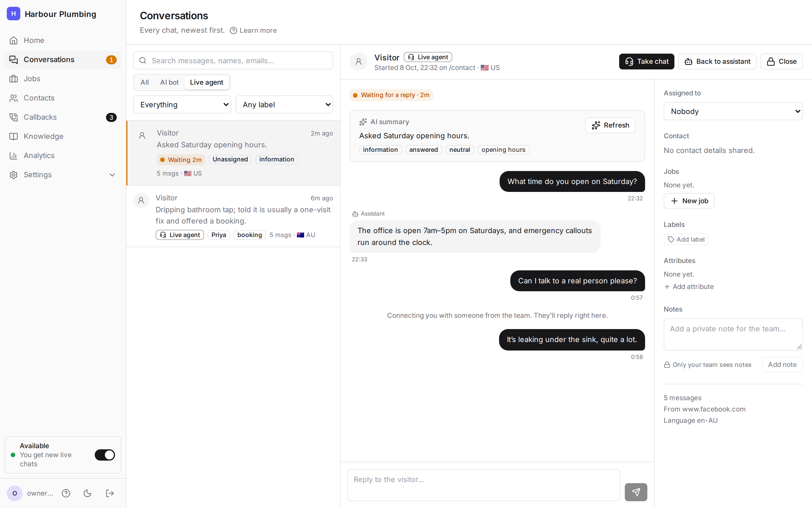This screenshot has width=812, height=508.
Task: Select the Asked Saturday opening hours conversation
Action: [233, 153]
